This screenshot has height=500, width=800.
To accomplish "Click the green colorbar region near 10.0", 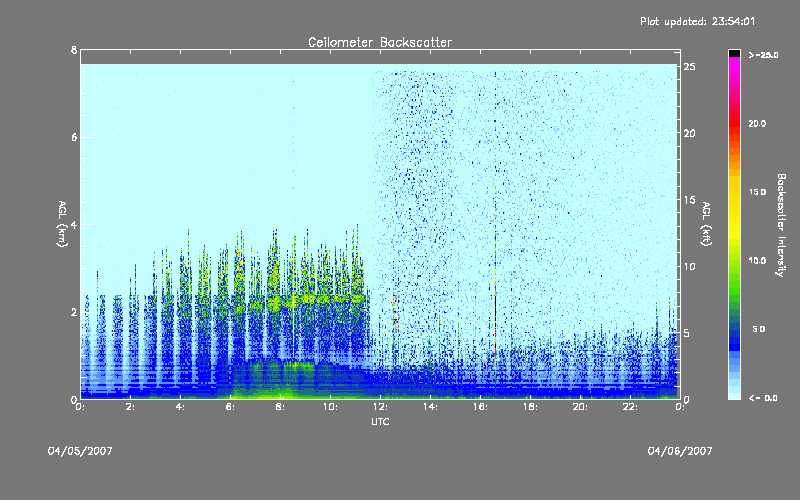I will click(x=734, y=261).
